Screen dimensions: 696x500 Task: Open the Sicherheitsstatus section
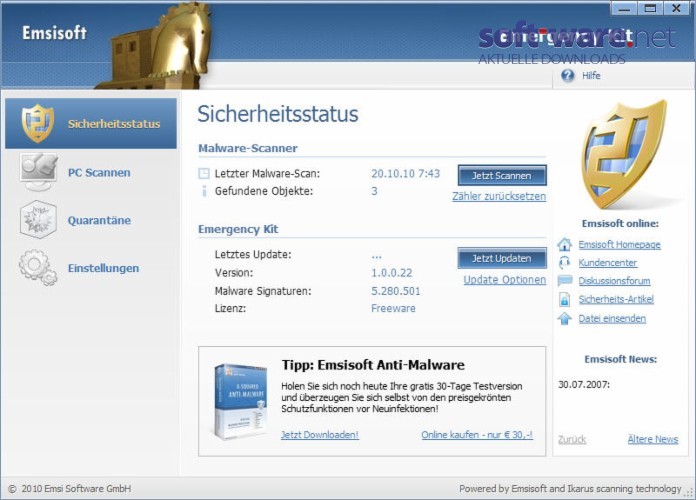click(x=91, y=123)
